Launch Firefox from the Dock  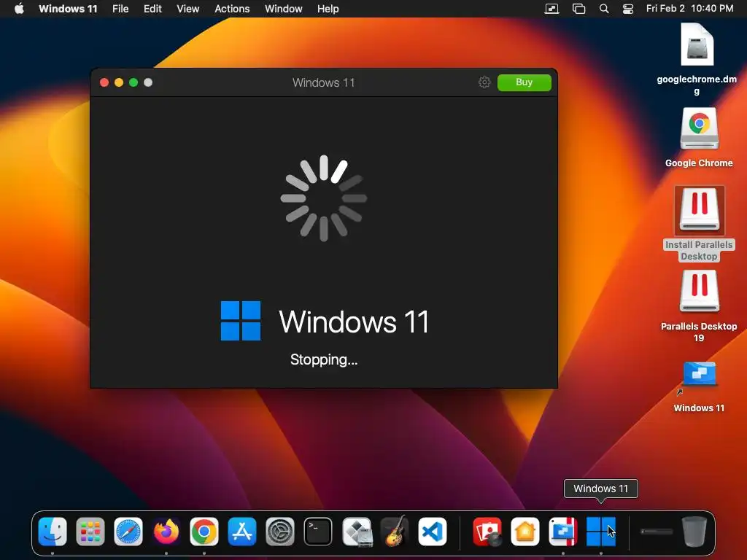pos(166,532)
